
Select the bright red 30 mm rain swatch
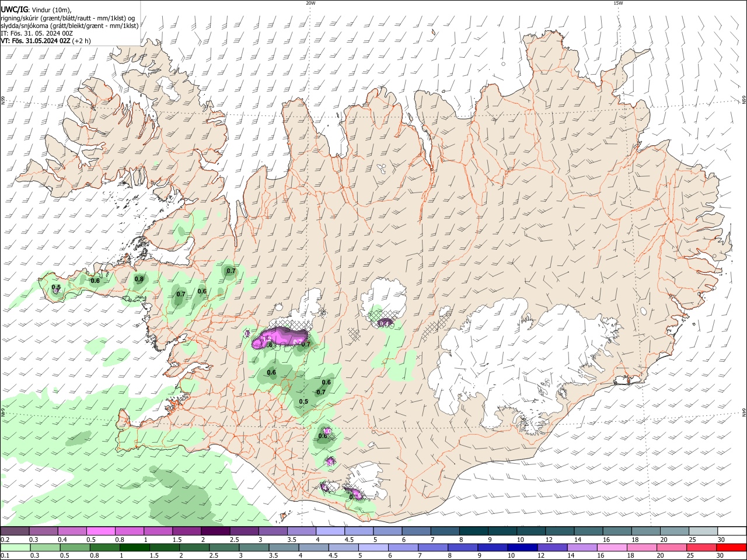[731, 547]
